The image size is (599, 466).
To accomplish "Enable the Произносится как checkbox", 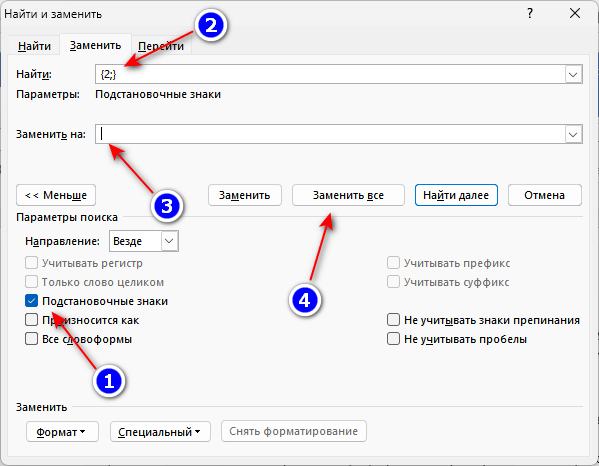I will (x=31, y=320).
